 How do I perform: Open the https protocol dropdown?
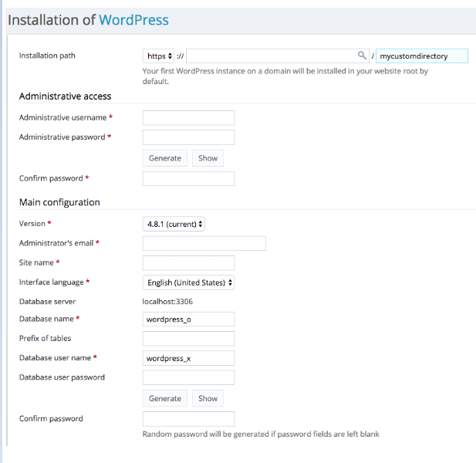click(x=158, y=56)
